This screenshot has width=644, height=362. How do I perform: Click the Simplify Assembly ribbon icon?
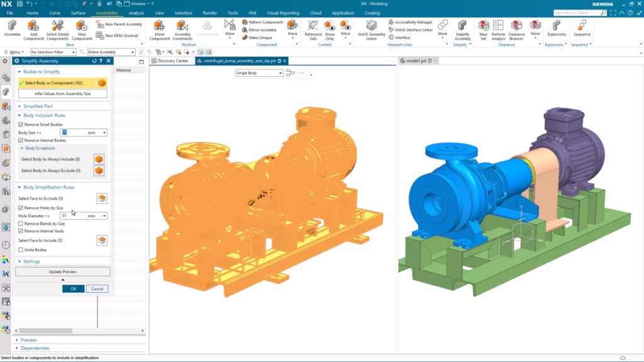[462, 26]
